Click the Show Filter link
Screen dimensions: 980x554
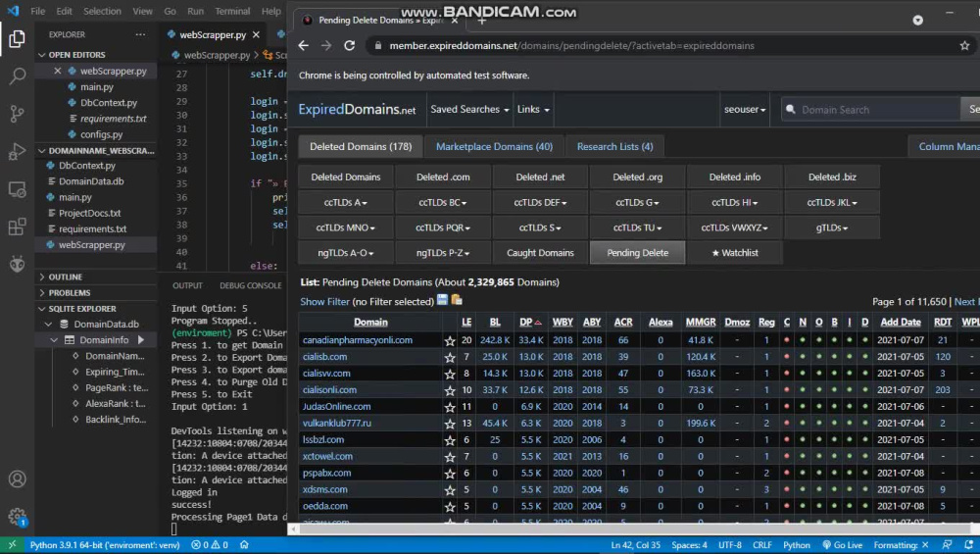324,301
